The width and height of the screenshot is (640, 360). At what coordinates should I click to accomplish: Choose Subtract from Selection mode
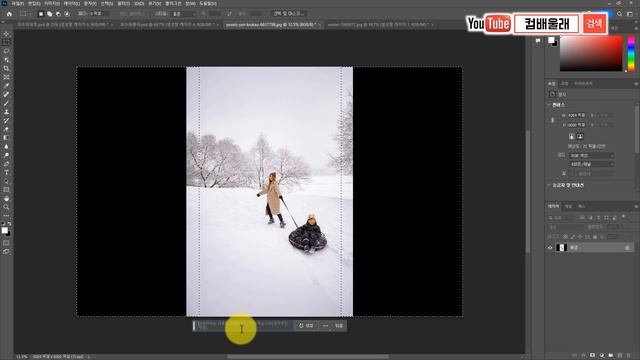point(58,14)
